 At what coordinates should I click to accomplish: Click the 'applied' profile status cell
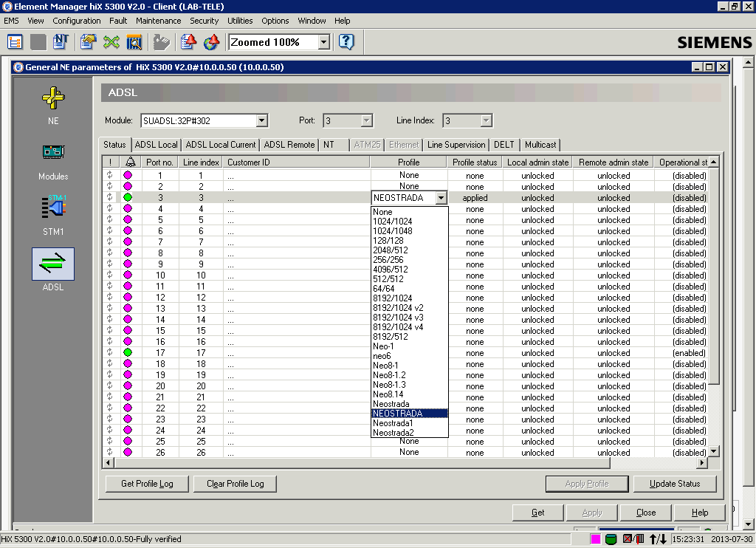pyautogui.click(x=475, y=198)
